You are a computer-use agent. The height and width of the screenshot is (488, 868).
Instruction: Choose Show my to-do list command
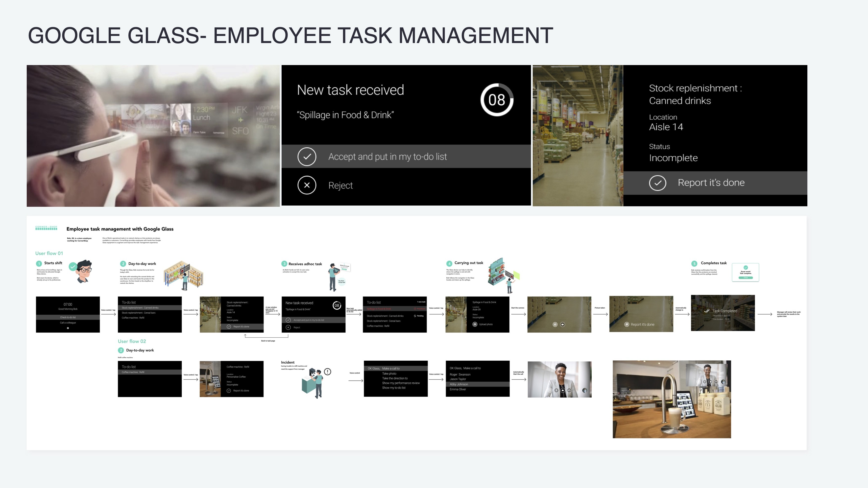point(394,388)
